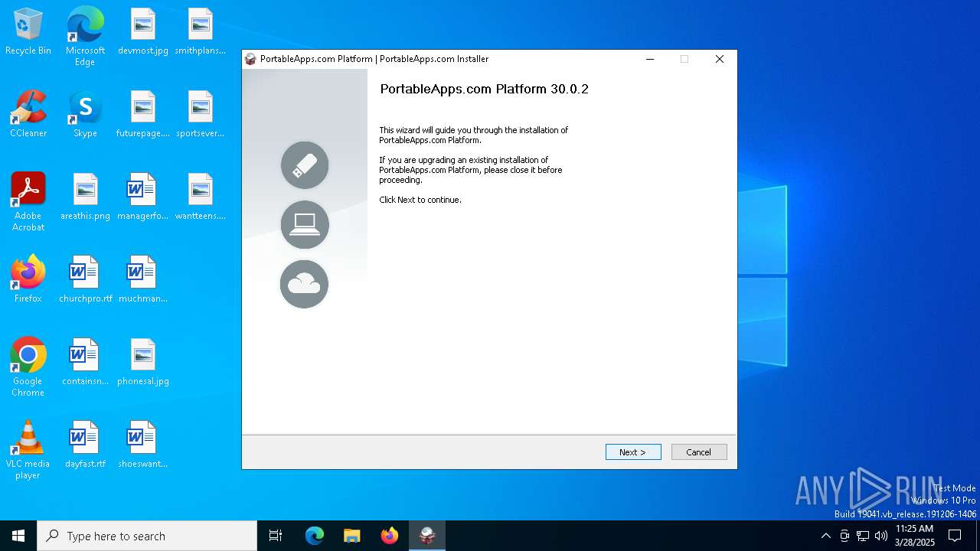Click the USB drive icon in installer
This screenshot has width=980, height=551.
pos(305,165)
